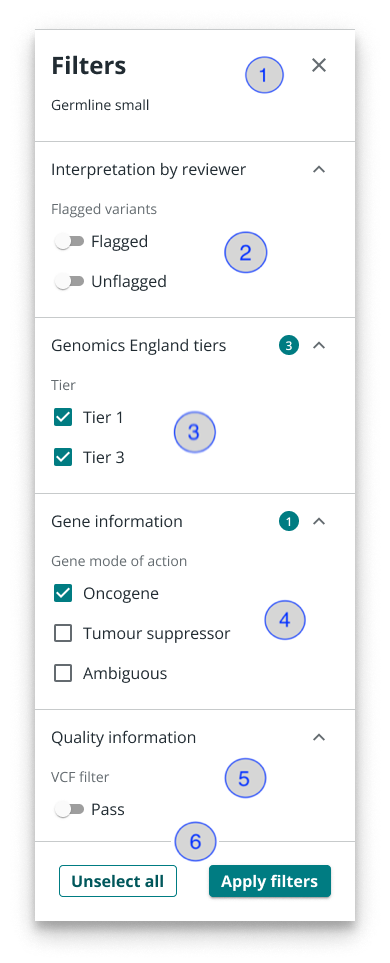Viewport: 390px width, 963px height.
Task: Turn on the Pass VCF filter switch
Action: coord(69,810)
